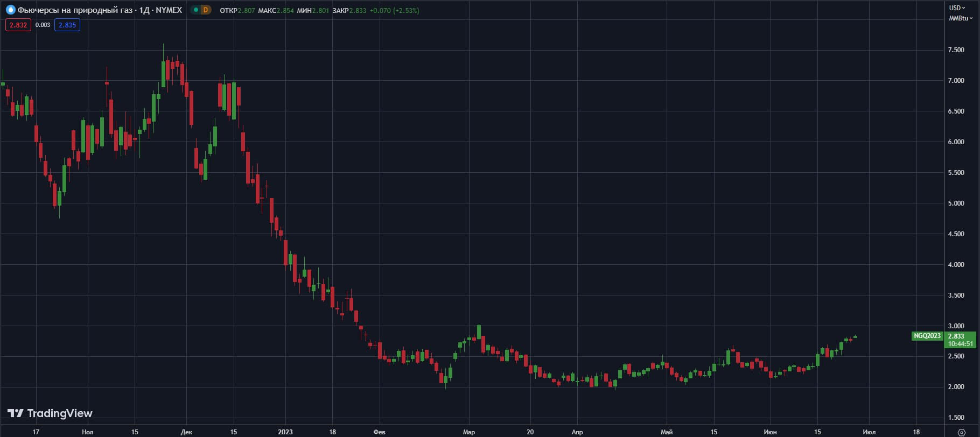This screenshot has height=437, width=980.
Task: Click the Июл label on time axis
Action: [869, 432]
